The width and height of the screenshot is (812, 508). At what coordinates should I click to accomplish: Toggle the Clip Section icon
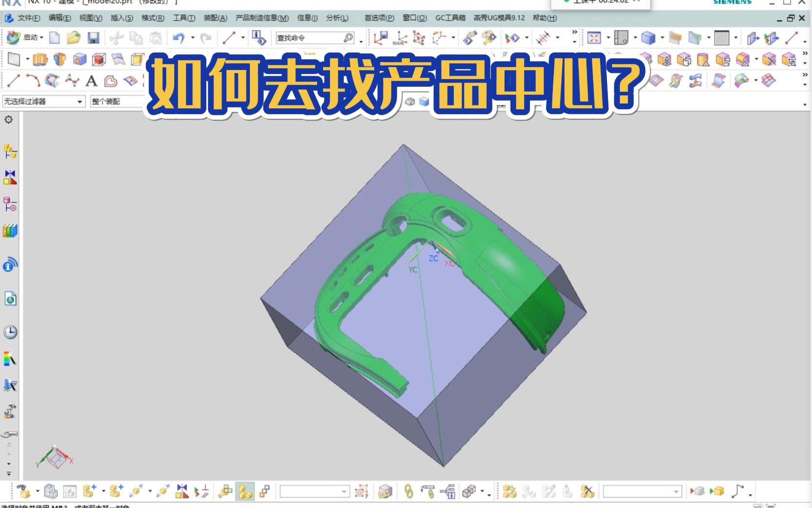click(x=694, y=38)
